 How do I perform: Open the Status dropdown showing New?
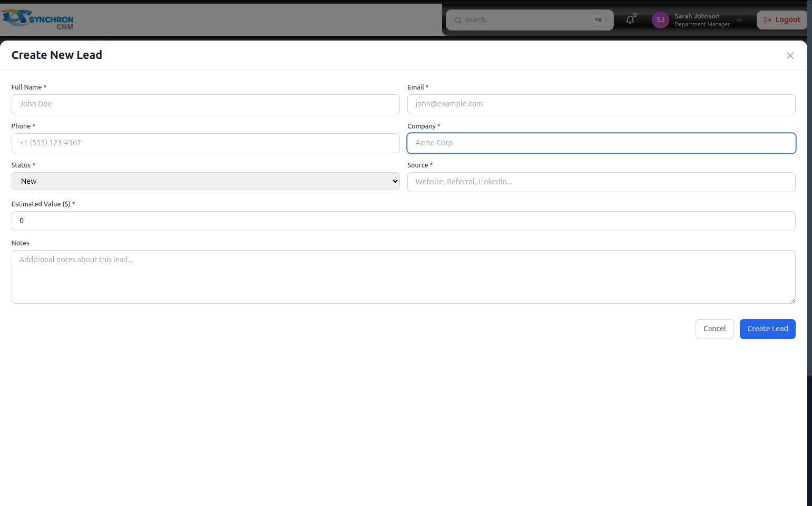coord(206,181)
